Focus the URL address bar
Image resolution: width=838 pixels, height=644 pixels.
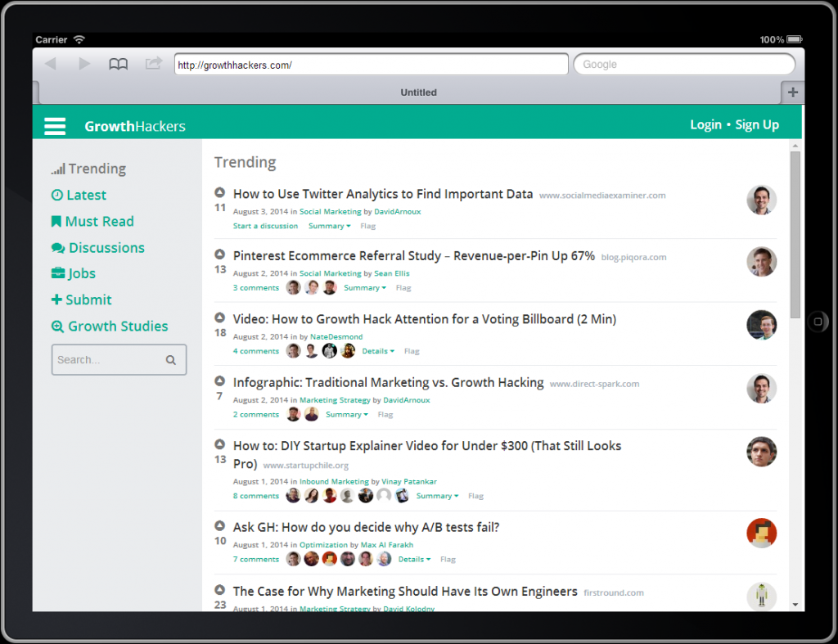coord(372,65)
